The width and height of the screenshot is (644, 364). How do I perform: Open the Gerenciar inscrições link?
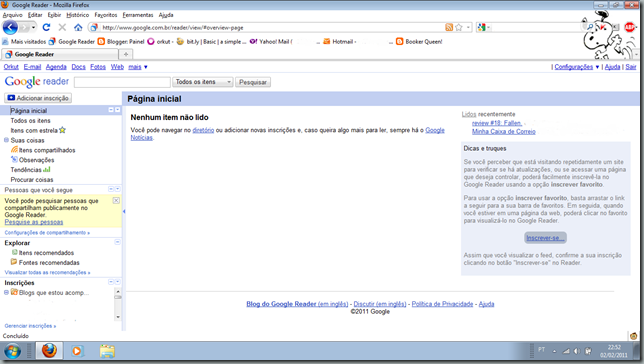(x=30, y=326)
